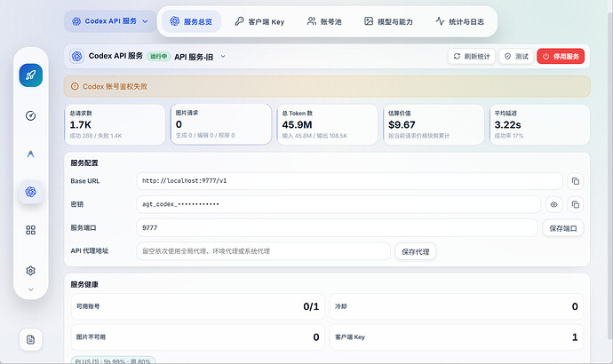613x364 pixels.
Task: Click the 密钥 field
Action: click(x=338, y=204)
